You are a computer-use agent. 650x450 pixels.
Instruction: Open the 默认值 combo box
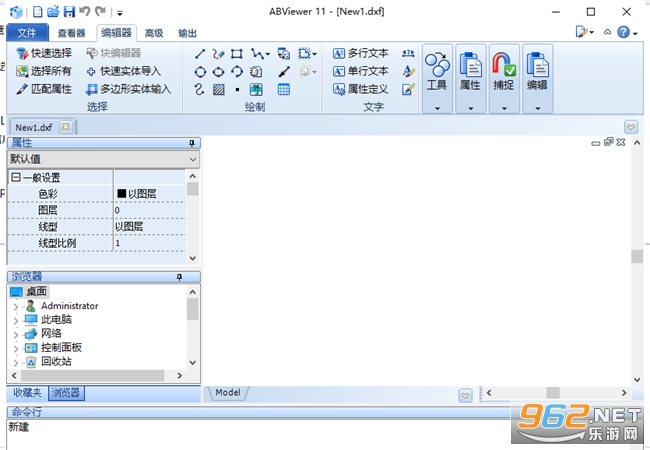pyautogui.click(x=103, y=159)
